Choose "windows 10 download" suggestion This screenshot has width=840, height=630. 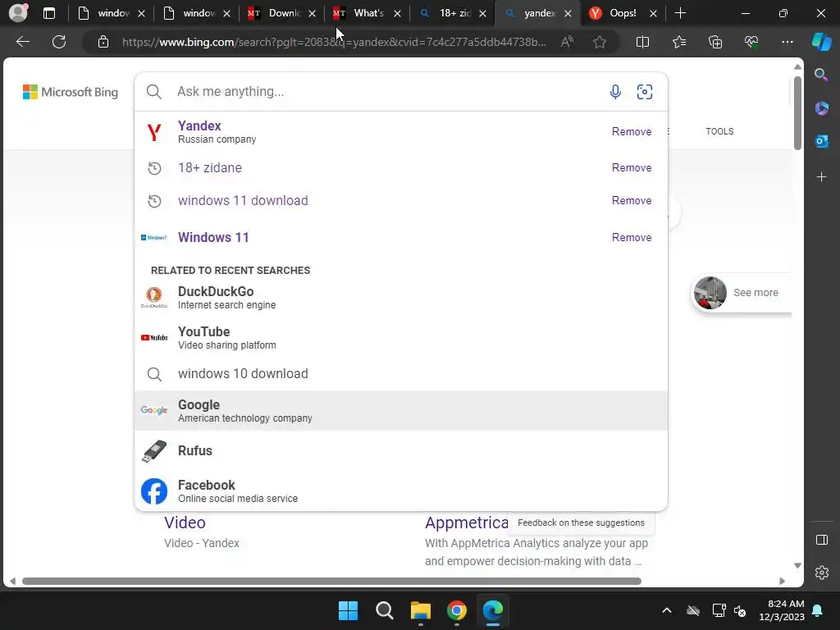click(400, 373)
